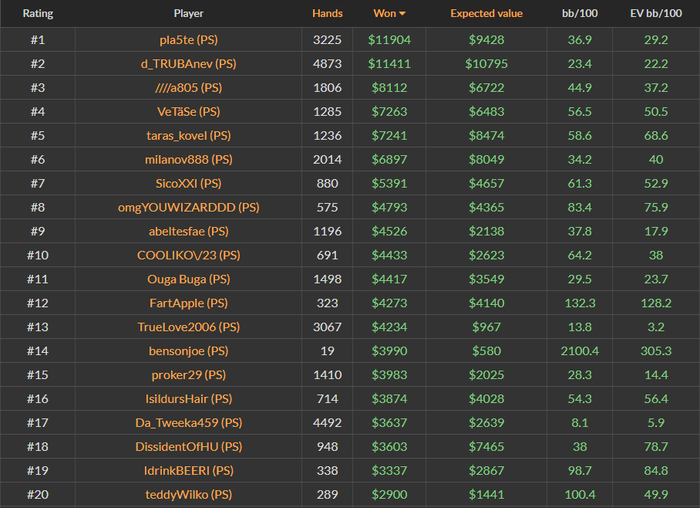700x508 pixels.
Task: Open DissidentOfHU (PS) player page
Action: [189, 447]
